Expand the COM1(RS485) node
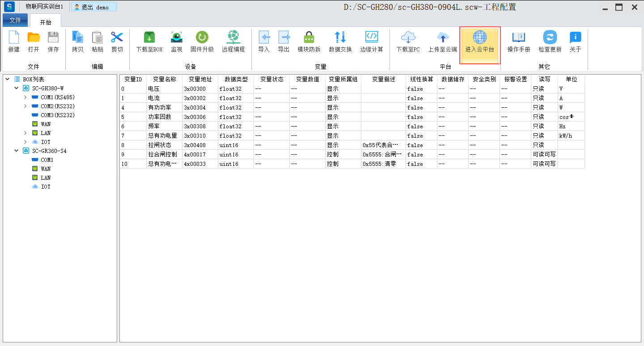 (25, 97)
